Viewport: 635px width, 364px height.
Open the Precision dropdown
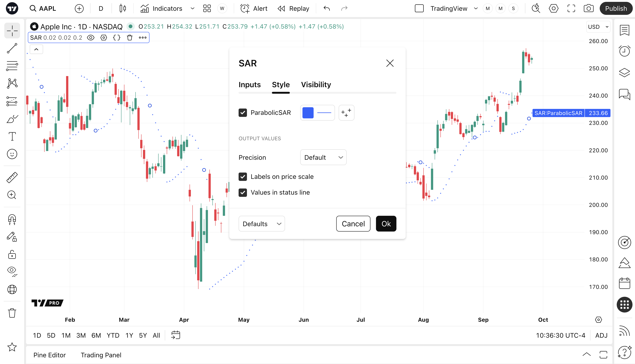coord(323,158)
